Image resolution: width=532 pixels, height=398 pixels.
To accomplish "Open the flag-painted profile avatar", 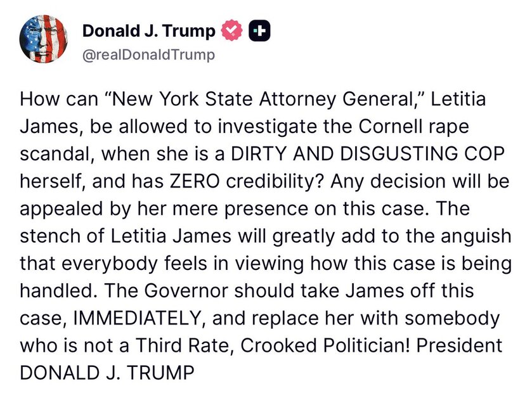I will (43, 39).
